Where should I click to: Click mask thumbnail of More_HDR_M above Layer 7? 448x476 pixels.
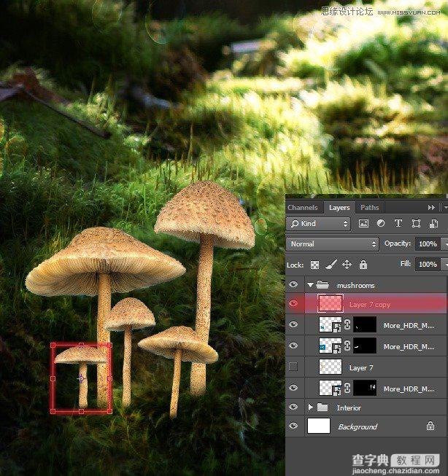pos(365,346)
